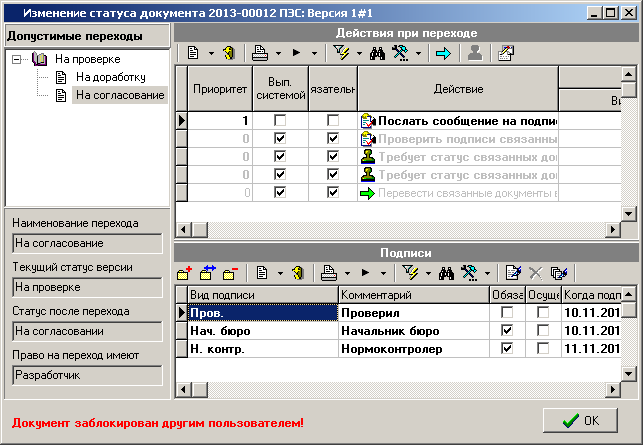Screen dimensions: 643x445
Task: Click the 'Наименование перехода' field
Action: pyautogui.click(x=85, y=243)
